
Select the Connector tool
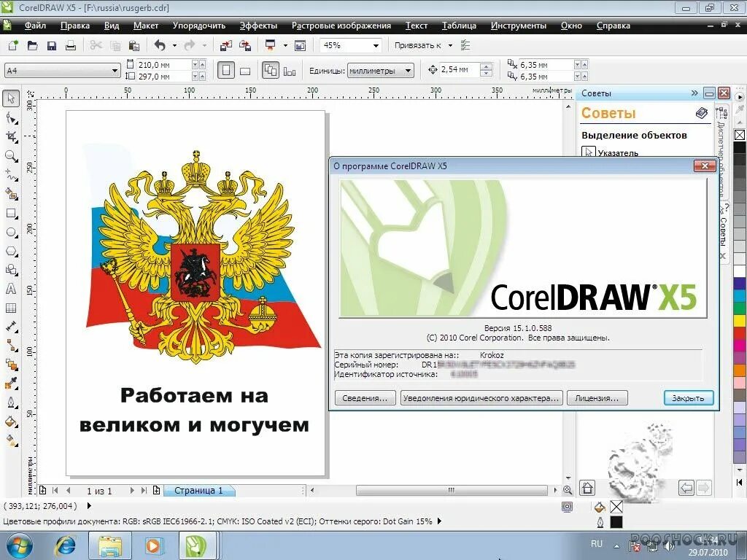coord(11,346)
